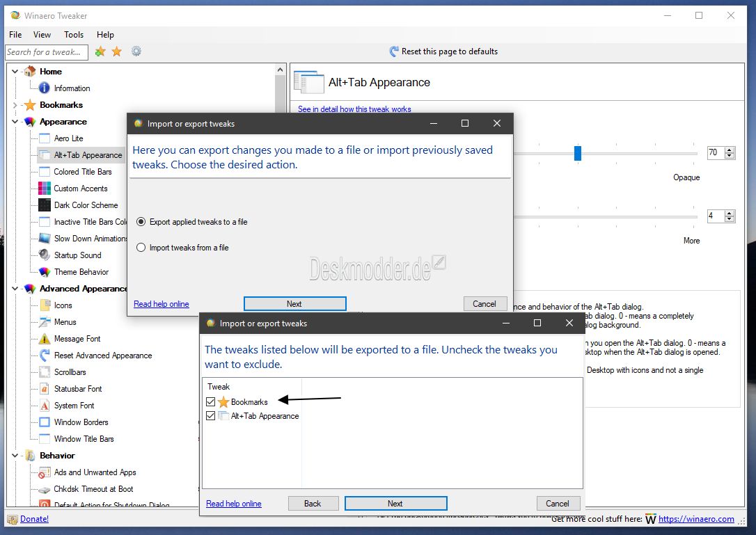Click Next in the upper import/export dialog
The width and height of the screenshot is (756, 535).
tap(294, 303)
